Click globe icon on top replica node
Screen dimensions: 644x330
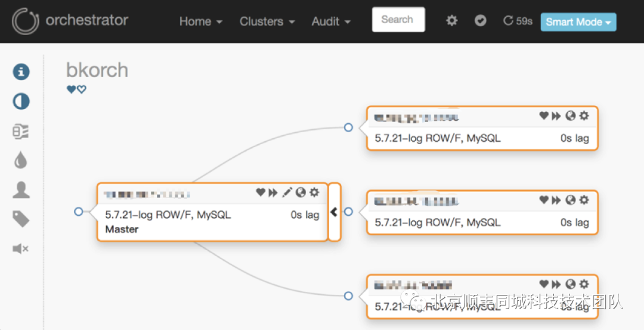(571, 116)
